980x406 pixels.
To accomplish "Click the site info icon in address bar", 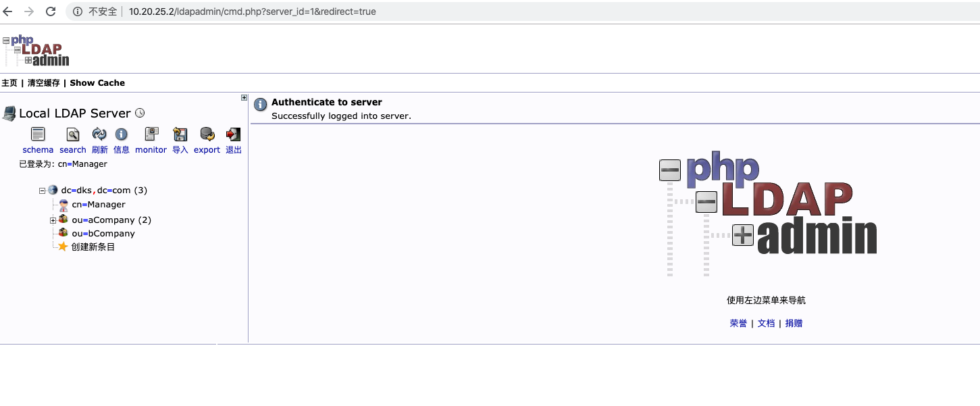I will coord(78,11).
